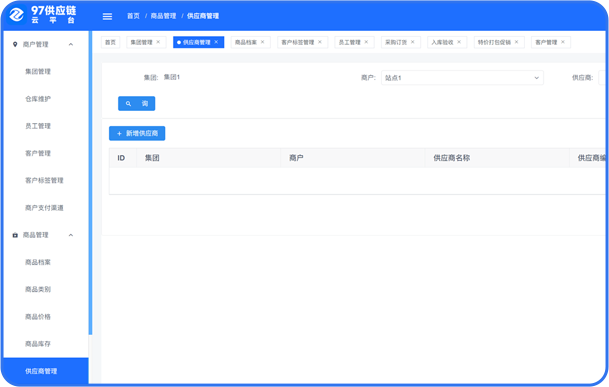Open 集团管理 in the sidebar
Image resolution: width=609 pixels, height=387 pixels.
38,71
